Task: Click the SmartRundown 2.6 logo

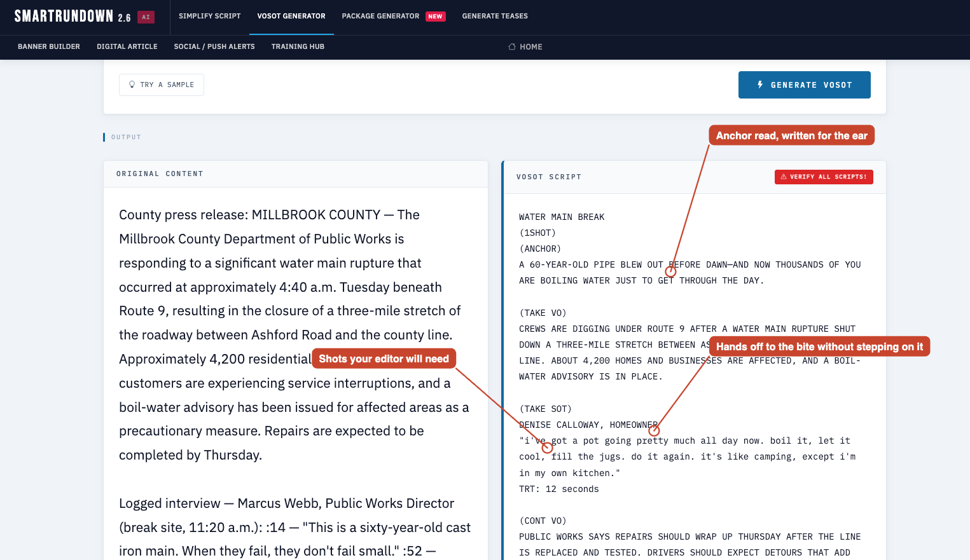Action: click(73, 17)
